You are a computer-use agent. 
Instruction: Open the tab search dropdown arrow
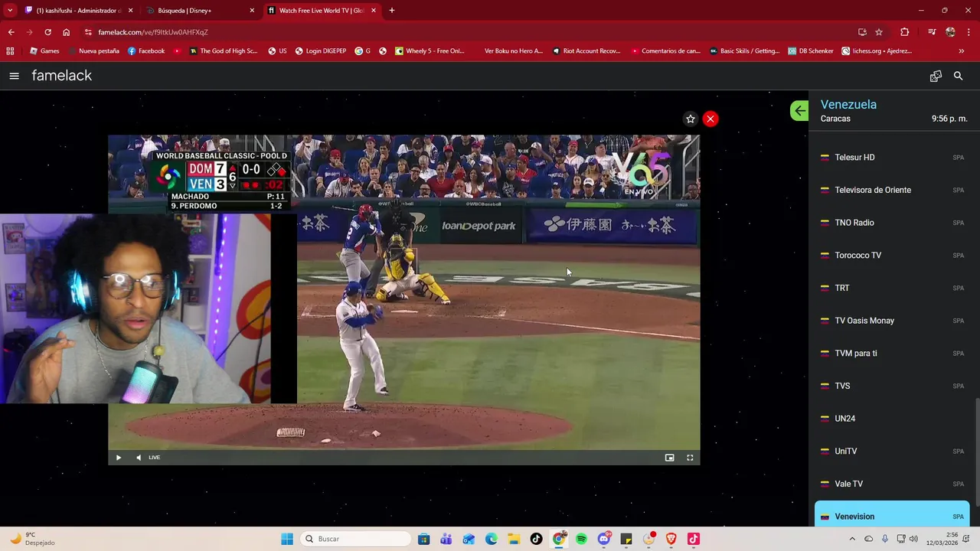coord(10,11)
